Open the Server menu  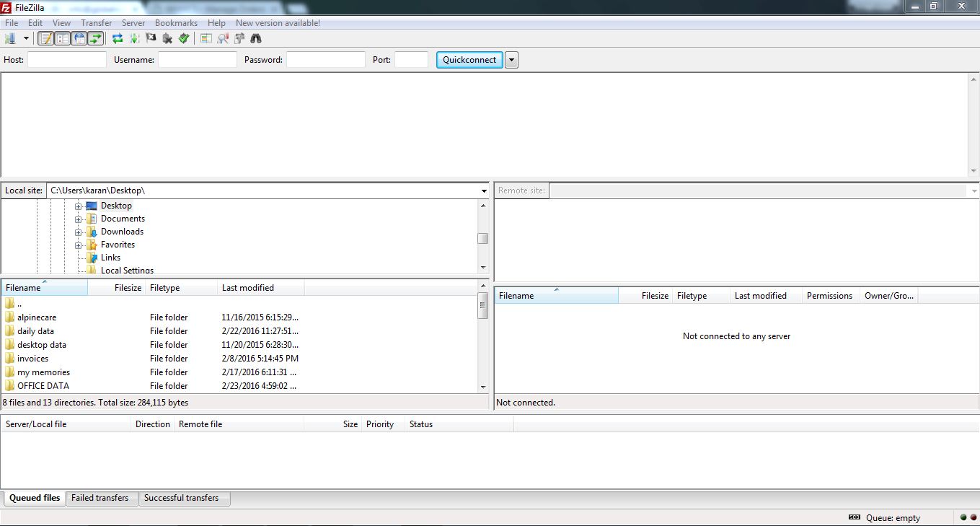click(133, 23)
